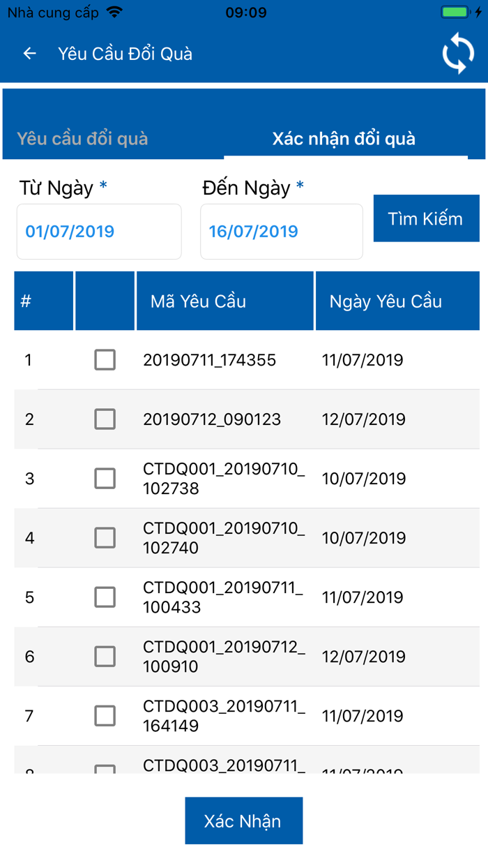This screenshot has height=868, width=488.
Task: Switch to Yêu cầu đổi quà tab
Action: click(82, 138)
